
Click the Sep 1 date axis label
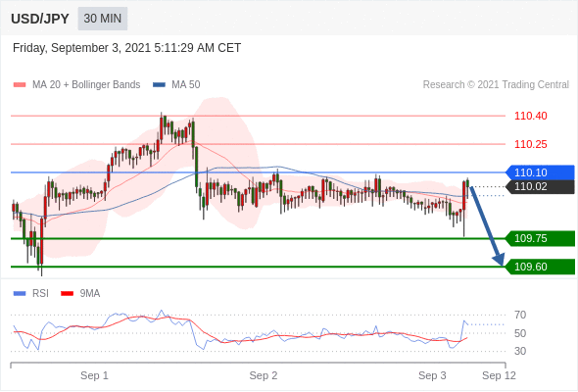[94, 375]
